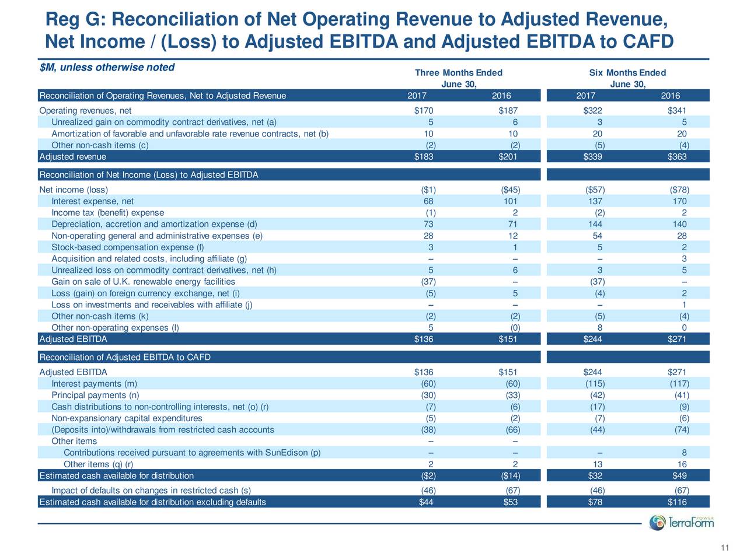The height and width of the screenshot is (560, 747).
Task: Select 'Non-operating general and administrative expenses (e)'
Action: (x=157, y=236)
